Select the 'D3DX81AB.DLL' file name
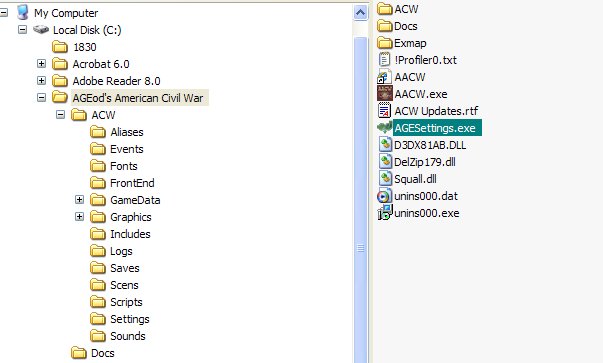 [x=430, y=145]
